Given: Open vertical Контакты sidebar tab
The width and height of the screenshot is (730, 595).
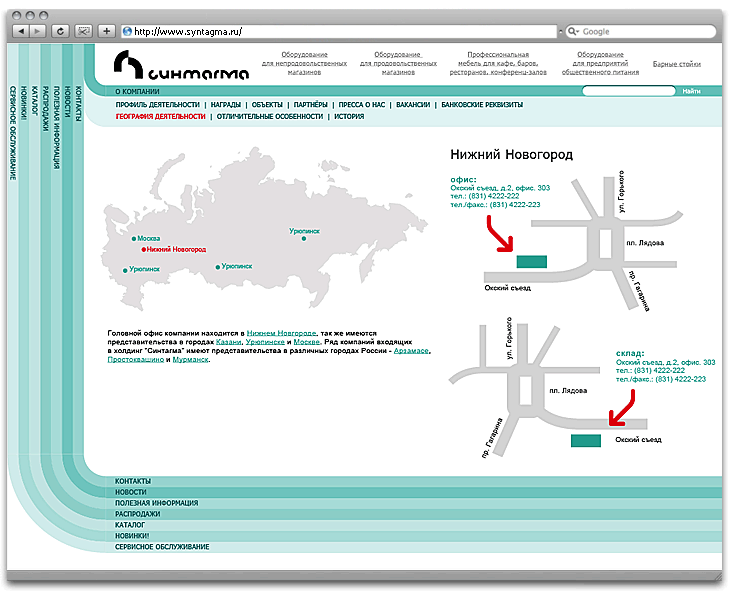Looking at the screenshot, I should point(78,103).
